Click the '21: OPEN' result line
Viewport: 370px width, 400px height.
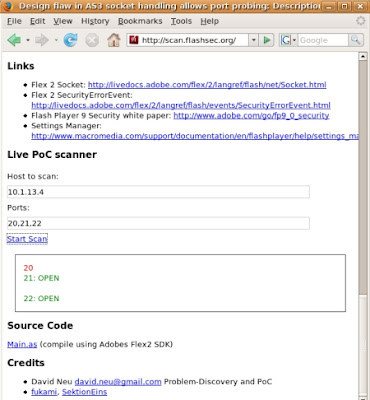pos(41,278)
